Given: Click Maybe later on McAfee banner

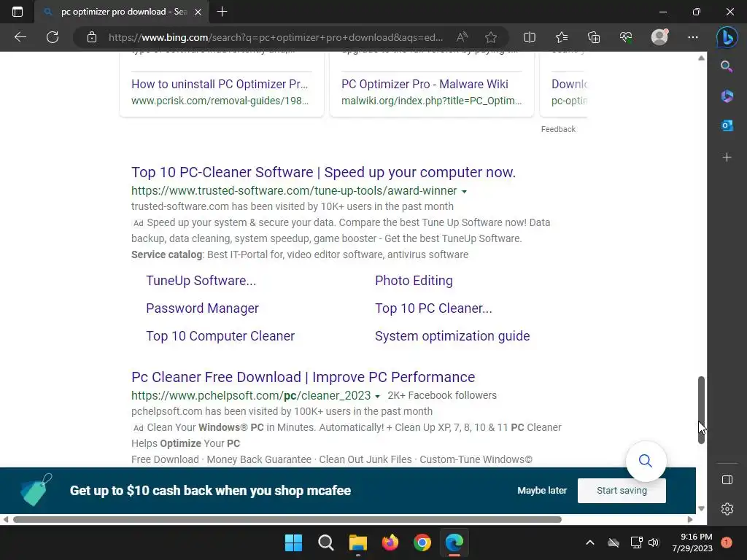Looking at the screenshot, I should coord(542,491).
